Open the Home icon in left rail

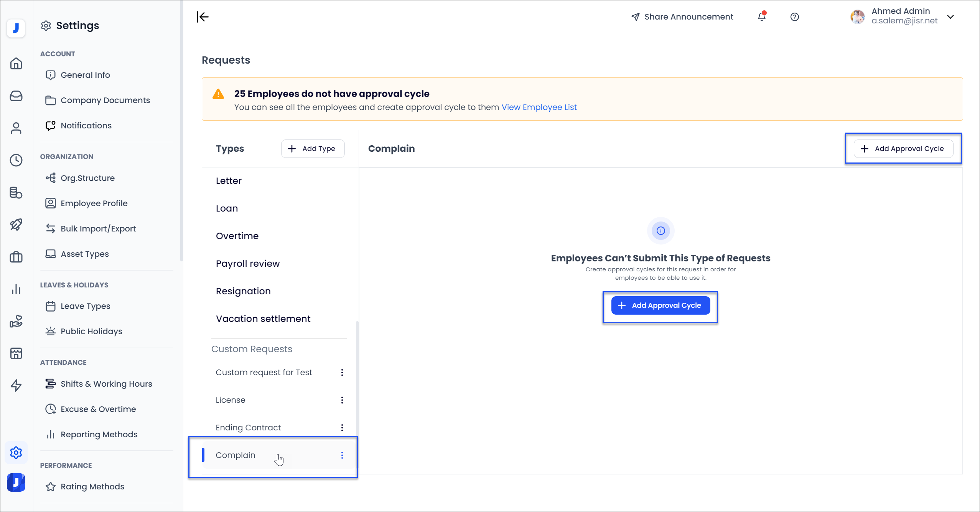pos(16,64)
